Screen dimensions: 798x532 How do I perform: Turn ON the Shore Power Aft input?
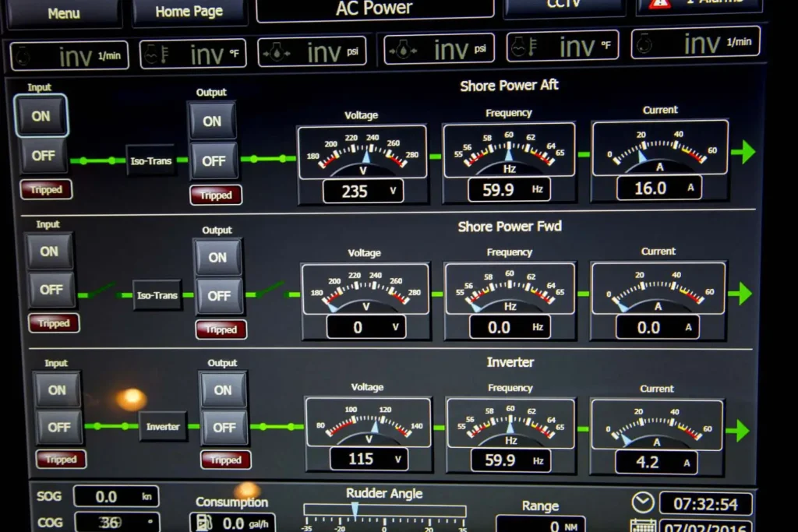(x=41, y=116)
